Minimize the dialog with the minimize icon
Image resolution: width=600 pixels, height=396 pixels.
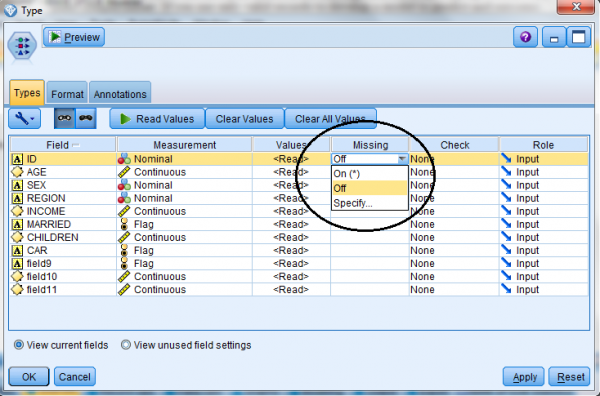[554, 37]
